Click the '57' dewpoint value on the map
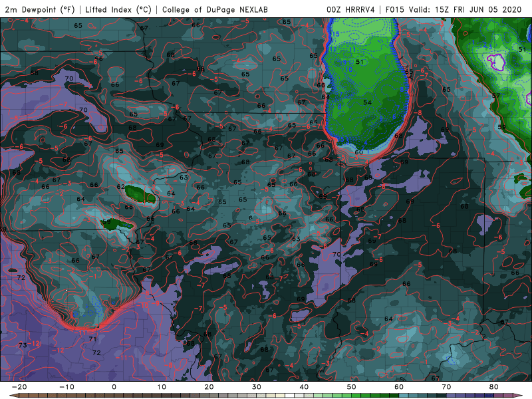The width and height of the screenshot is (532, 399). coord(496,96)
